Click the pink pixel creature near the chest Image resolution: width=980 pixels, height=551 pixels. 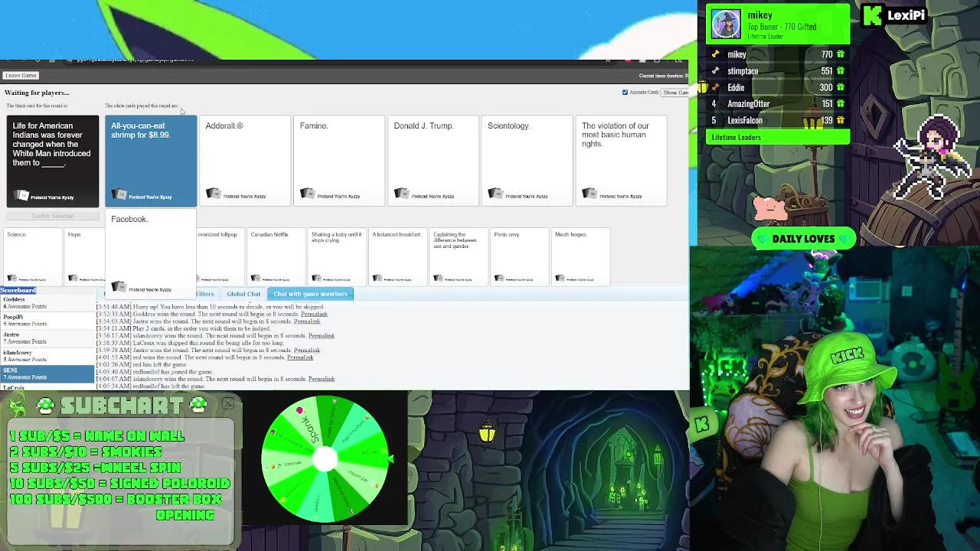click(769, 208)
